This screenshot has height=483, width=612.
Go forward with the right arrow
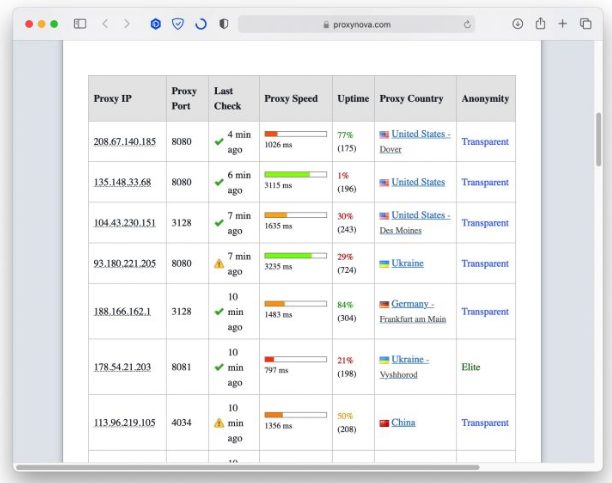click(x=126, y=24)
